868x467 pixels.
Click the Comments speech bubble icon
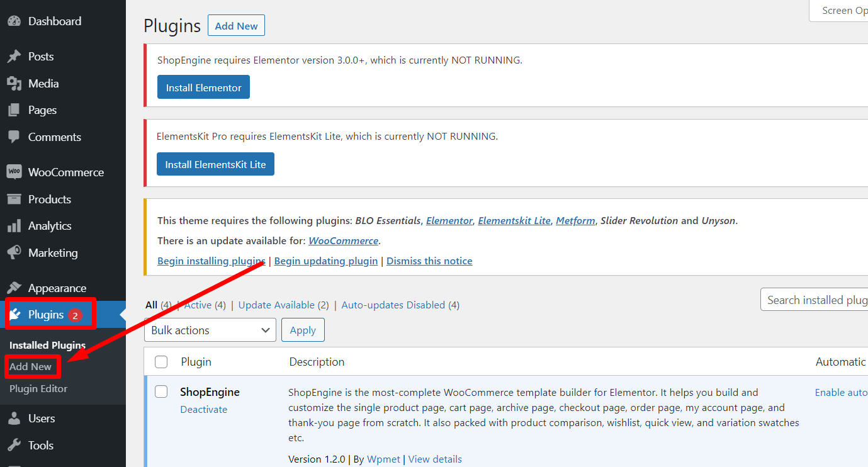(14, 137)
